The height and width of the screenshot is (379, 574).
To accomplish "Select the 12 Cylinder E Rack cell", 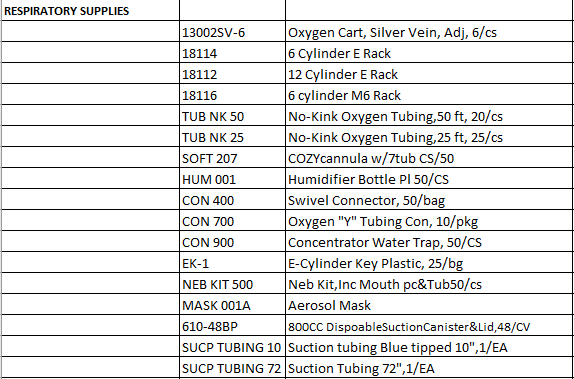I will click(x=430, y=73).
